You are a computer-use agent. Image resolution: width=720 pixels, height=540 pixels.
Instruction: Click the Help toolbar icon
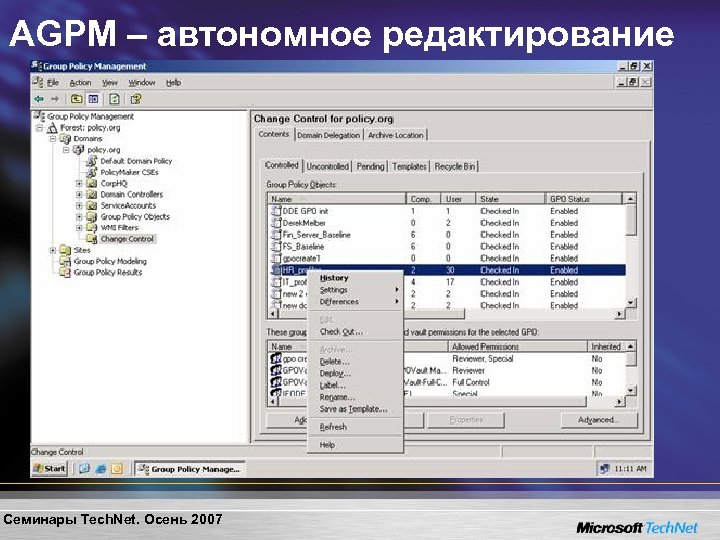(x=136, y=99)
